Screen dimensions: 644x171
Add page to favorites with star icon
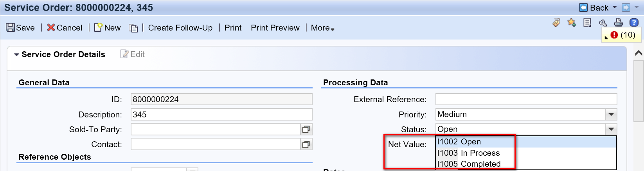tap(572, 23)
